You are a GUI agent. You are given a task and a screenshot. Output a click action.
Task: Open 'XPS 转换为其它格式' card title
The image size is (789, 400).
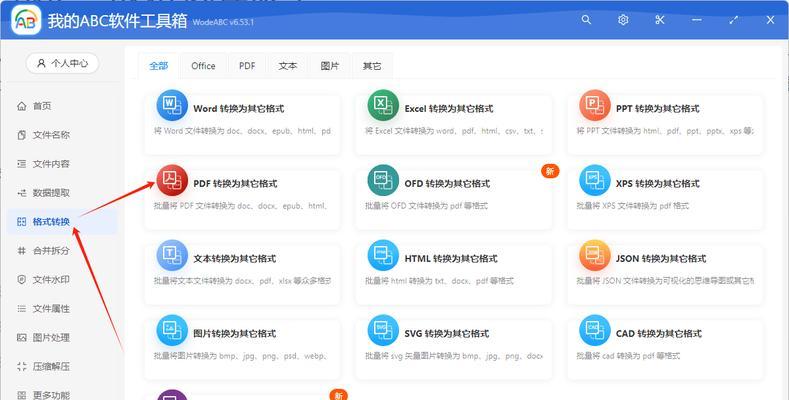click(658, 184)
